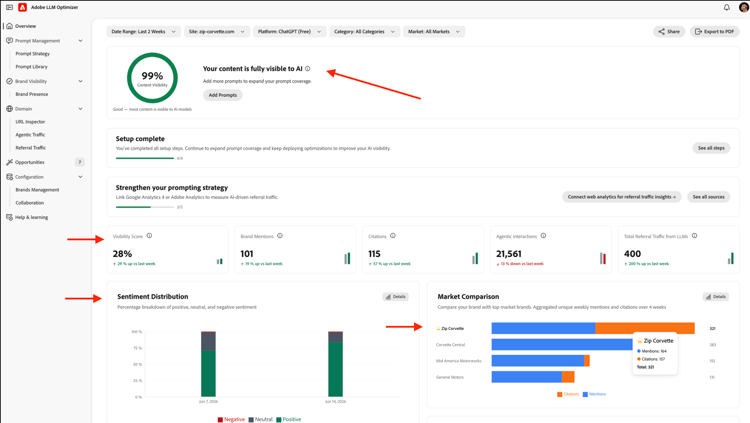The image size is (750, 423).
Task: Click the General Motors market bar
Action: tap(533, 377)
